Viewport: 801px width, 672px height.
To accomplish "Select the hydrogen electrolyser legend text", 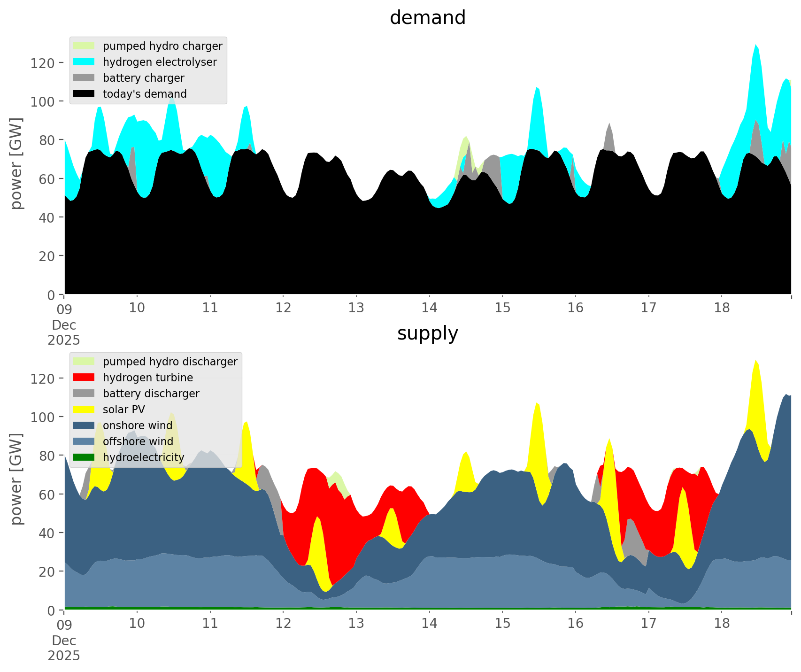I will point(160,62).
